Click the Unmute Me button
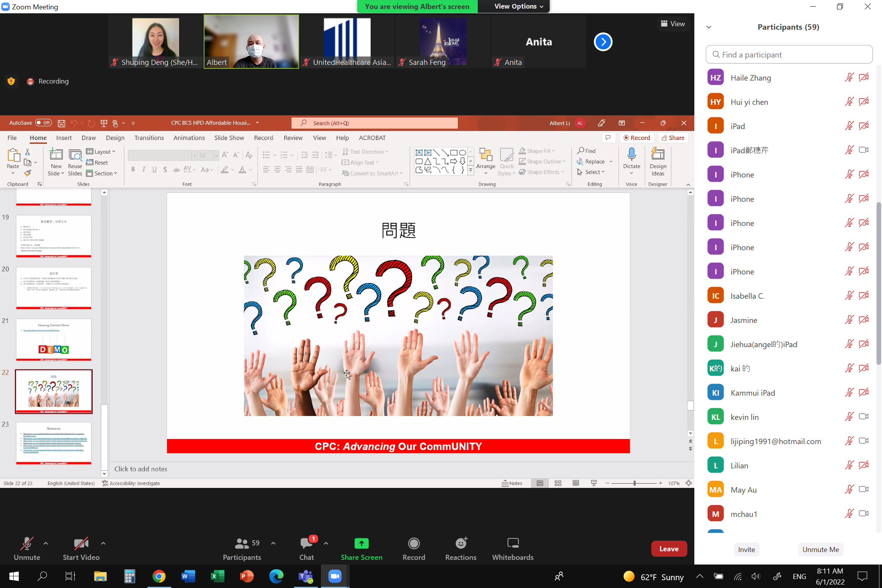Screen dimensions: 882x588 pyautogui.click(x=821, y=549)
